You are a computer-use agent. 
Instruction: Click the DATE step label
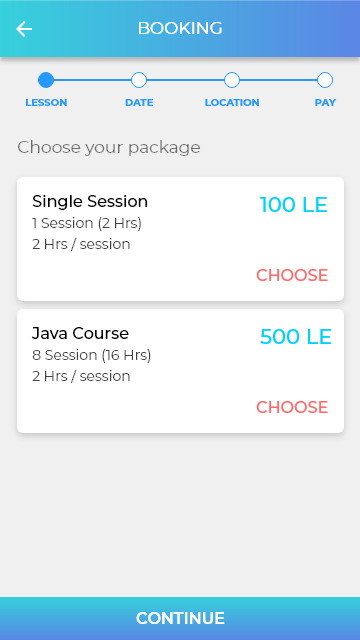[x=139, y=102]
